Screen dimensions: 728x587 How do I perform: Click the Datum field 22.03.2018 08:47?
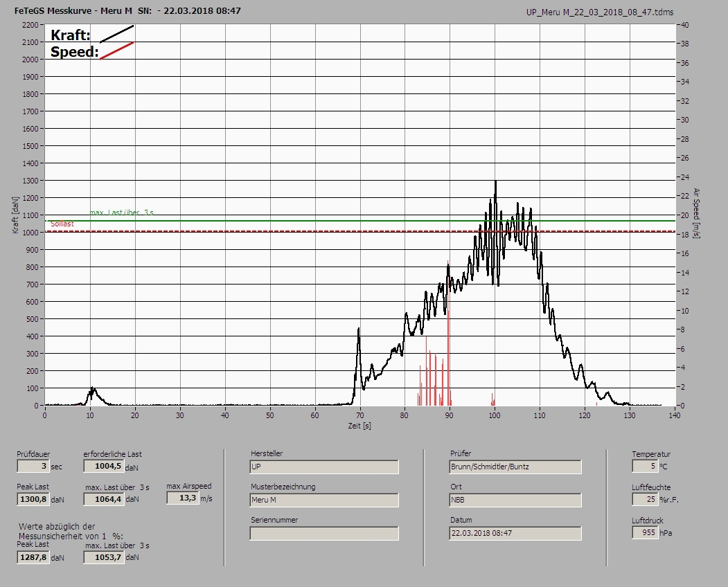(515, 534)
